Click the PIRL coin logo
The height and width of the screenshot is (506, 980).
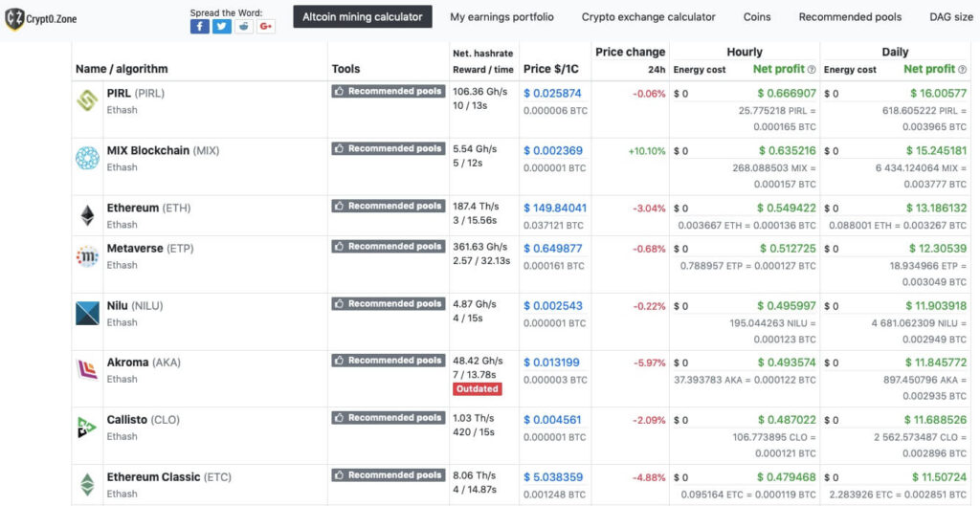coord(87,101)
